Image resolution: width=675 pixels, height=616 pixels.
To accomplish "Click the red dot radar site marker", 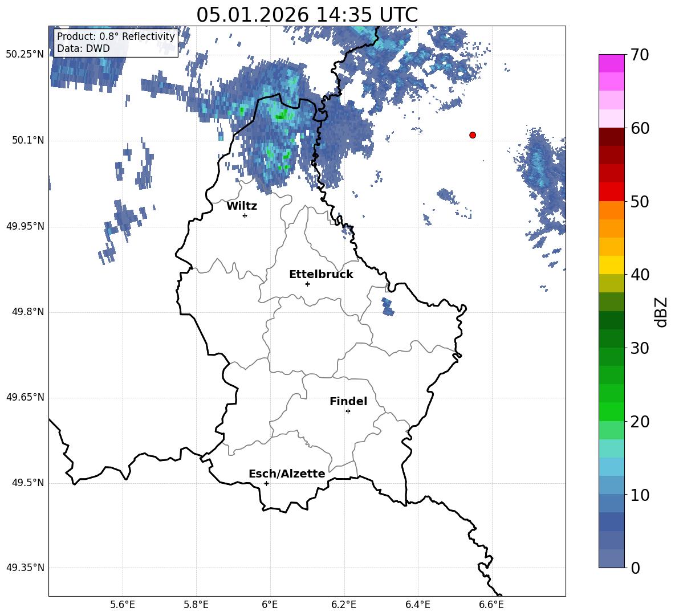I will pos(473,135).
